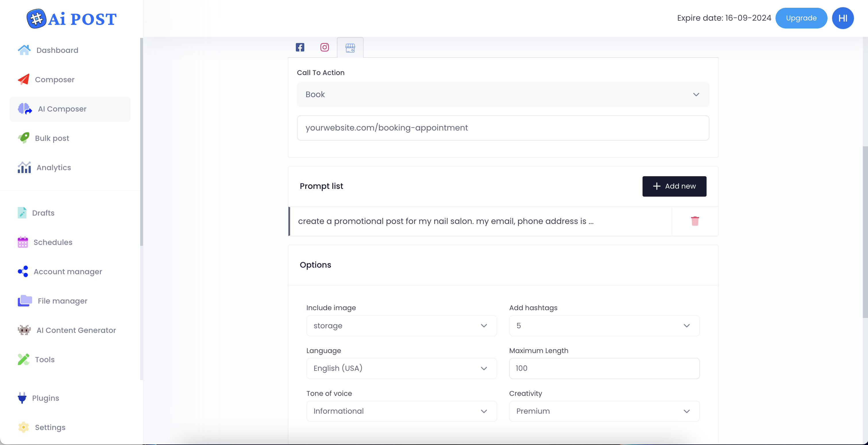Open Composer paper plane icon
The image size is (868, 445).
[24, 80]
